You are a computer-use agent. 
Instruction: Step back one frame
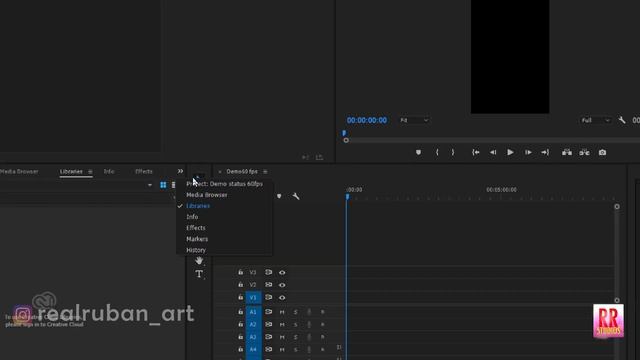493,152
